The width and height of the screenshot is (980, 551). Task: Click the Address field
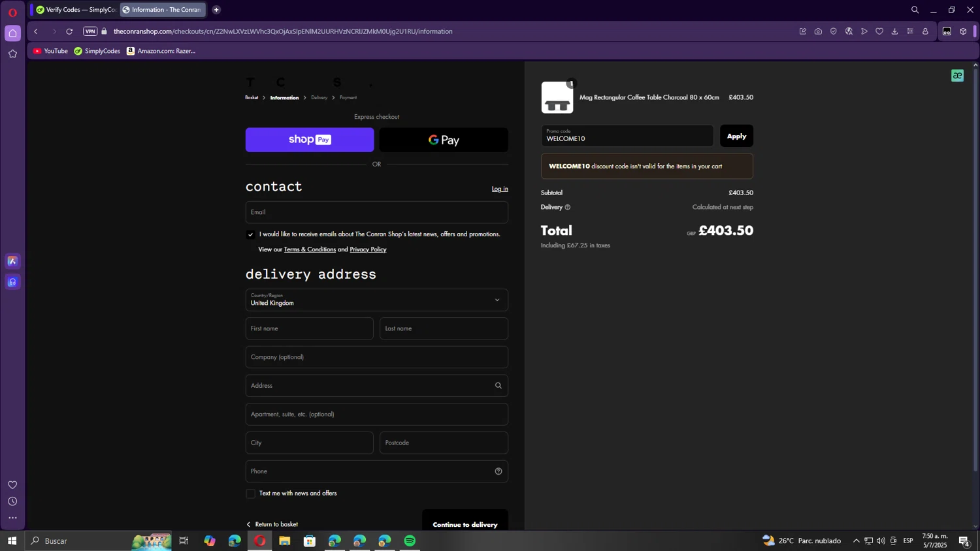click(377, 386)
